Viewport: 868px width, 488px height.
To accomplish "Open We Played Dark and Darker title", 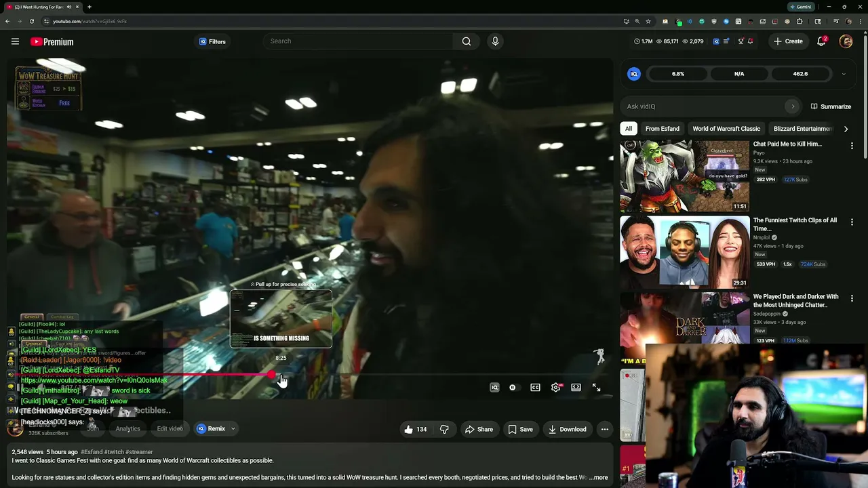I will [x=796, y=301].
